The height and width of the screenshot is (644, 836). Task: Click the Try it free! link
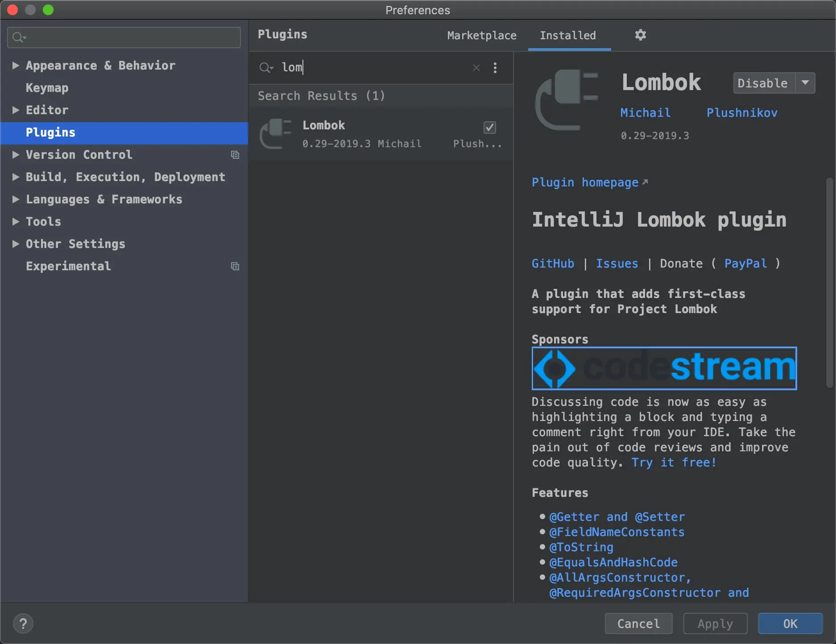click(x=674, y=462)
